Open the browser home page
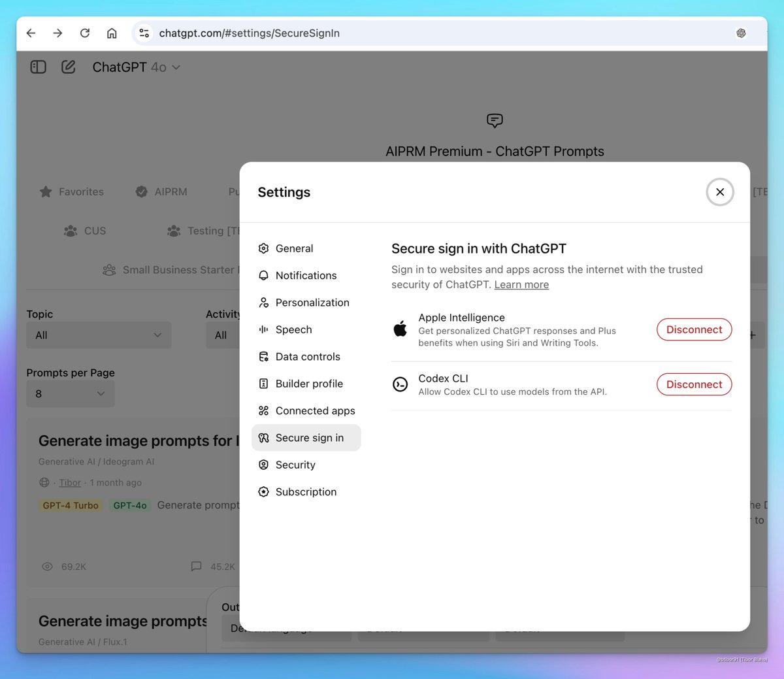This screenshot has height=679, width=784. pos(112,33)
